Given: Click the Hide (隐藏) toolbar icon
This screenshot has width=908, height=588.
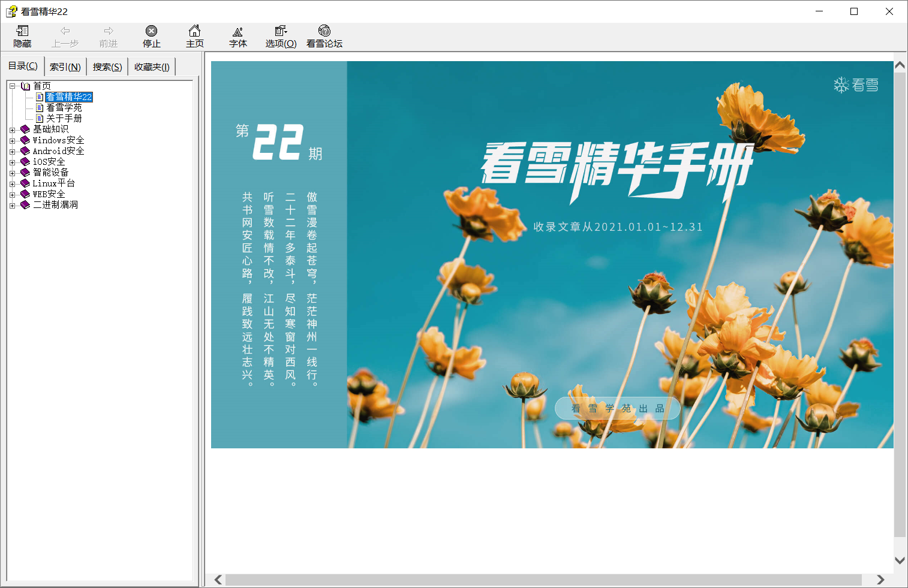Looking at the screenshot, I should coord(22,31).
